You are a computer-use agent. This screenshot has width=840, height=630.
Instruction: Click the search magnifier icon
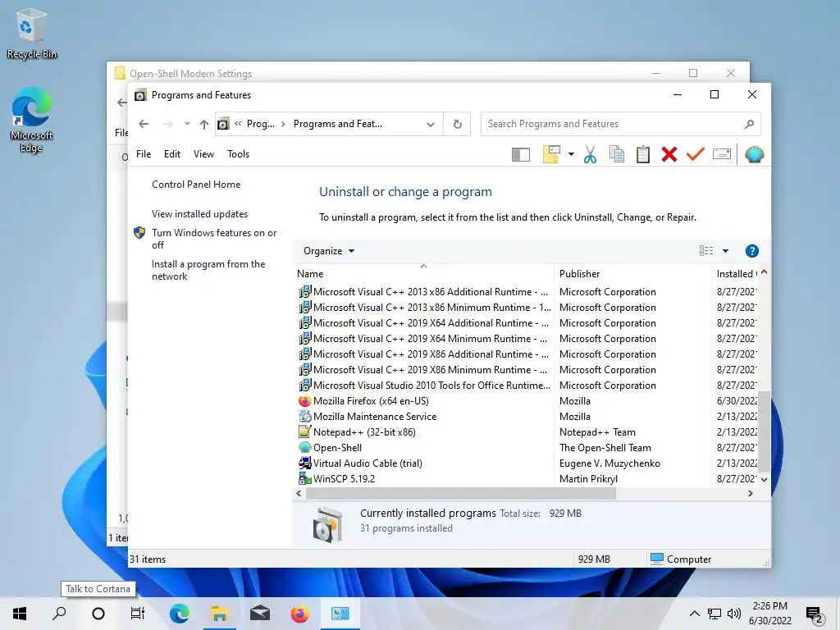[749, 125]
